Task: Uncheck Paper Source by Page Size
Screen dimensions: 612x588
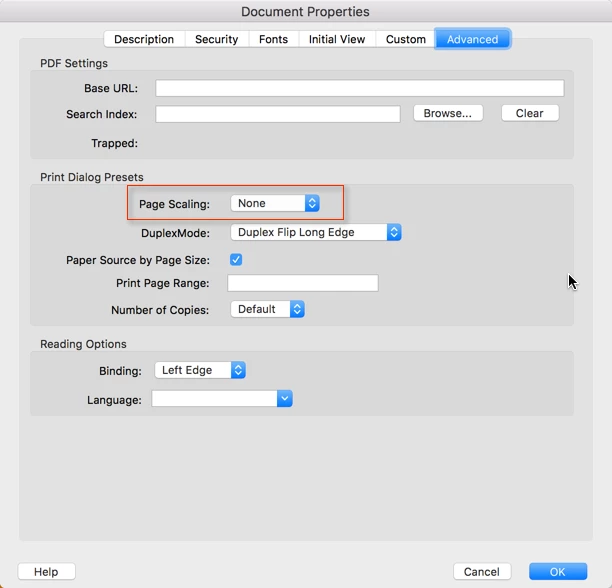Action: coord(236,259)
